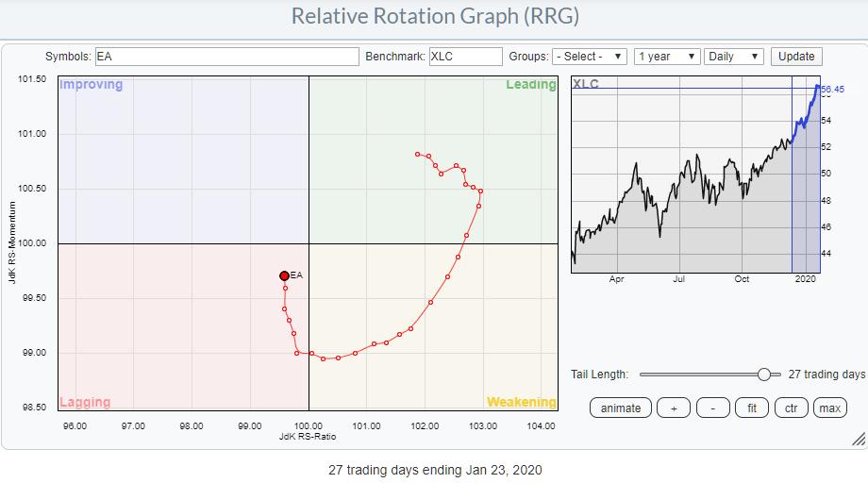Viewport: 868px width, 483px height.
Task: Click the Update button
Action: (x=795, y=57)
